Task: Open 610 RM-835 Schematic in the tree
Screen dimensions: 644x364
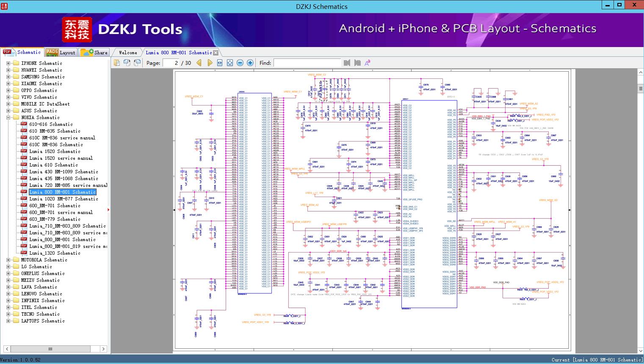Action: coord(55,131)
